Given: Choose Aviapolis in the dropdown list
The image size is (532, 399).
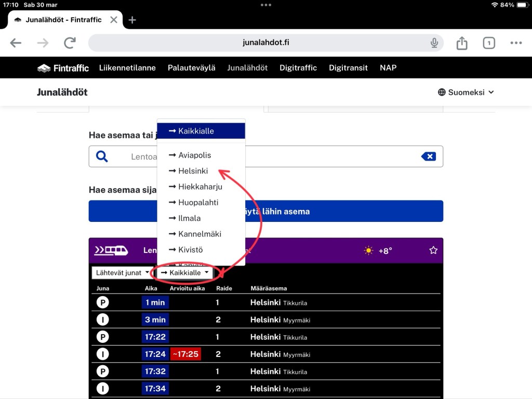Looking at the screenshot, I should click(x=194, y=155).
